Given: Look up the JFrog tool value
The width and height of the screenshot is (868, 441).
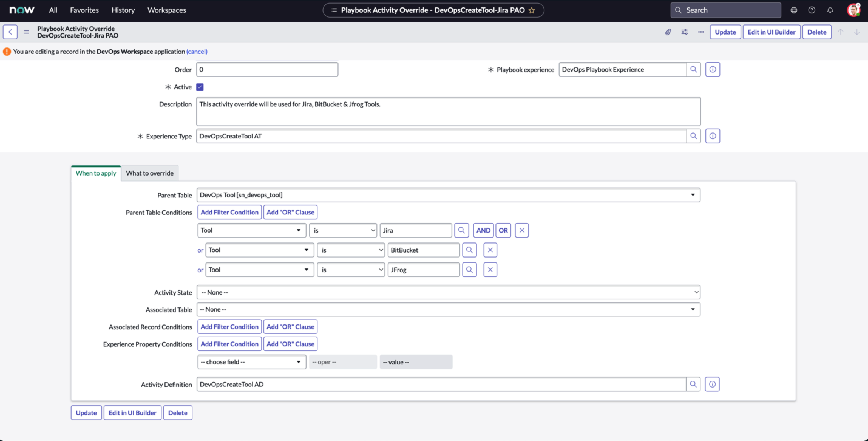Looking at the screenshot, I should pyautogui.click(x=470, y=270).
